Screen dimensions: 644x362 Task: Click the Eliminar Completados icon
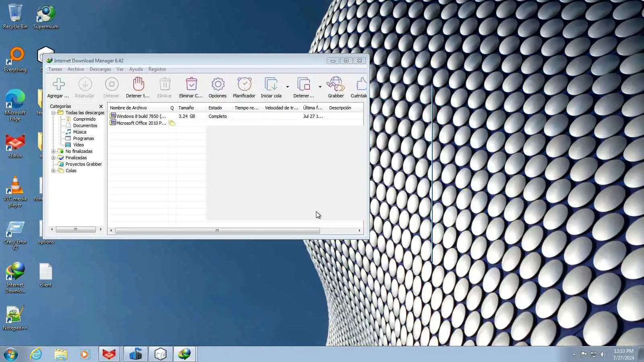click(191, 84)
